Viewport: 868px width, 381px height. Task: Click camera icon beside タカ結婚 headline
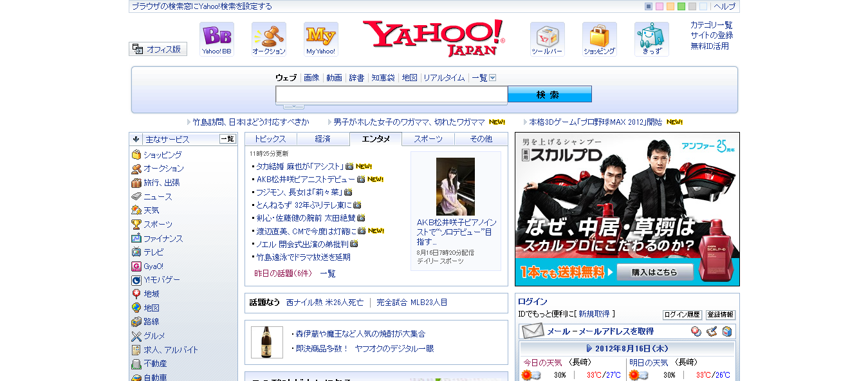pyautogui.click(x=349, y=166)
